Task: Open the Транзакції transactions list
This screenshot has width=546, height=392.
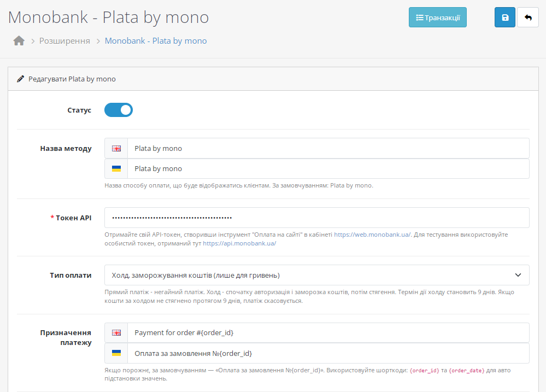Action: [438, 17]
